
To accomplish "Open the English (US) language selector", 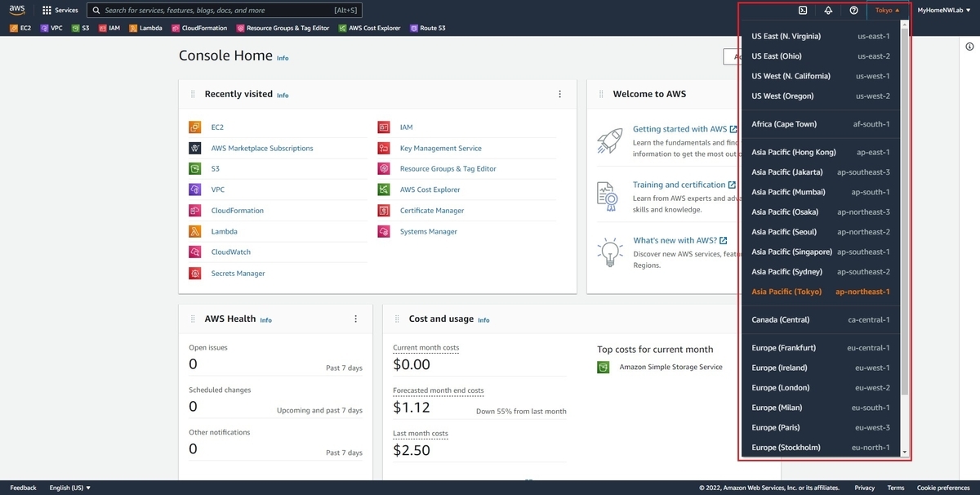I will point(69,488).
